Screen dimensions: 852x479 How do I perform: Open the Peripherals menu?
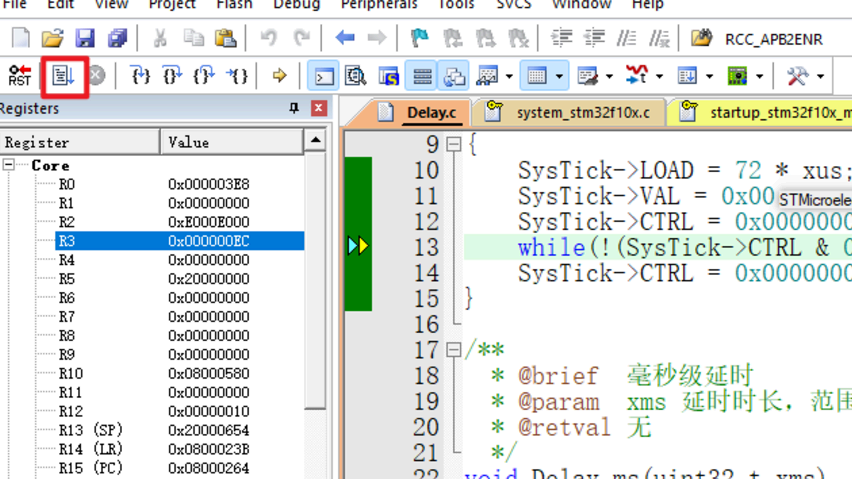pyautogui.click(x=379, y=4)
